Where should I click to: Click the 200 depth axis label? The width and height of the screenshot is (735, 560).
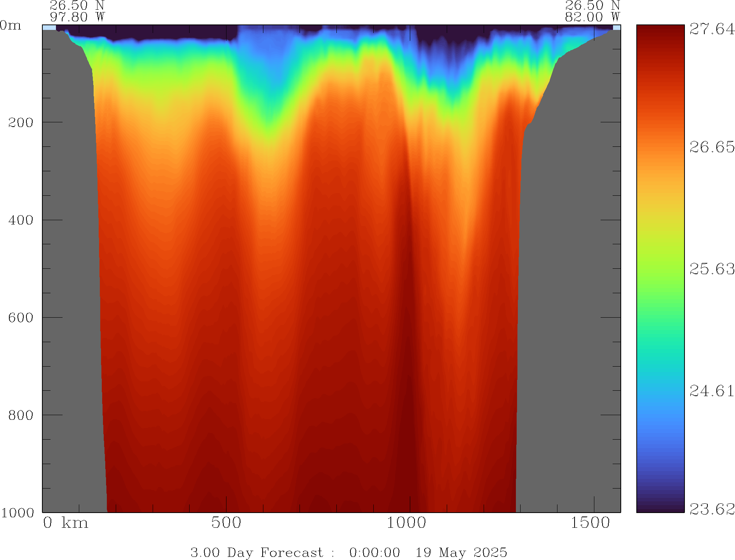(21, 123)
